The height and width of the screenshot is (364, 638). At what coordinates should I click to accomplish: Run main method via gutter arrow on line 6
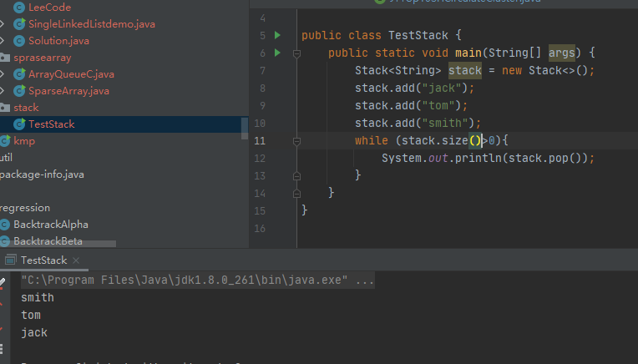pos(277,53)
